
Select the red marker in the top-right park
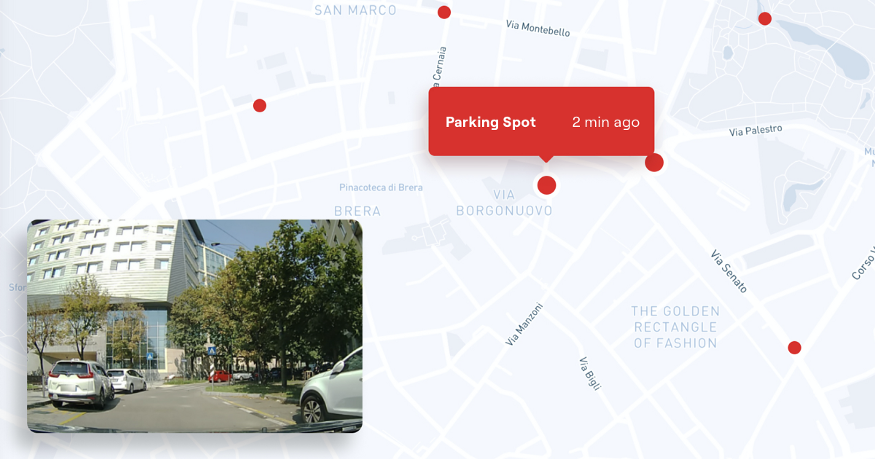tap(765, 19)
